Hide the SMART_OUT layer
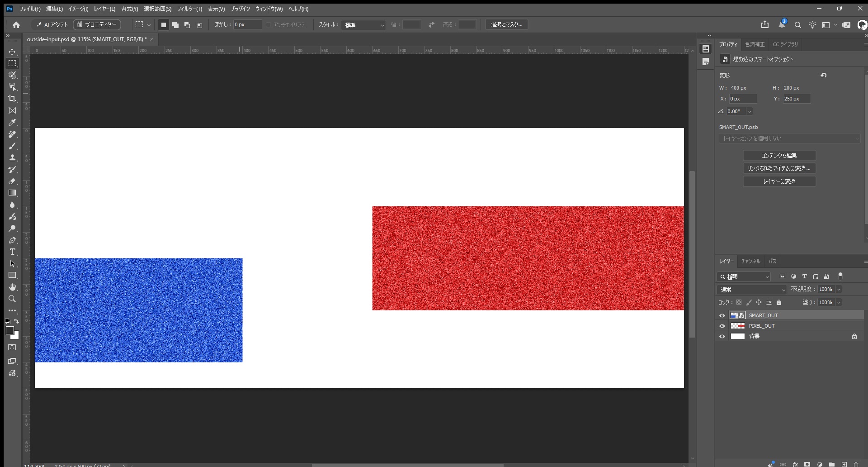 (722, 315)
